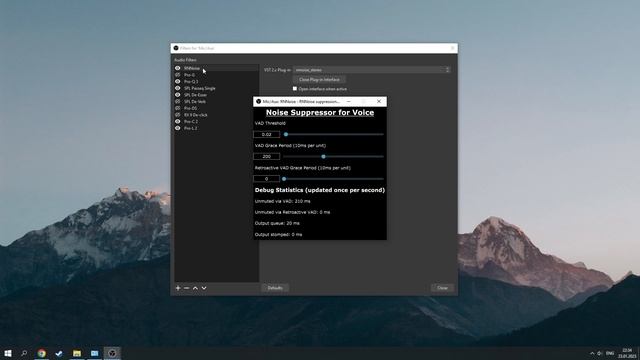This screenshot has width=640, height=360.
Task: Select the RNNoise filter row
Action: tap(217, 68)
